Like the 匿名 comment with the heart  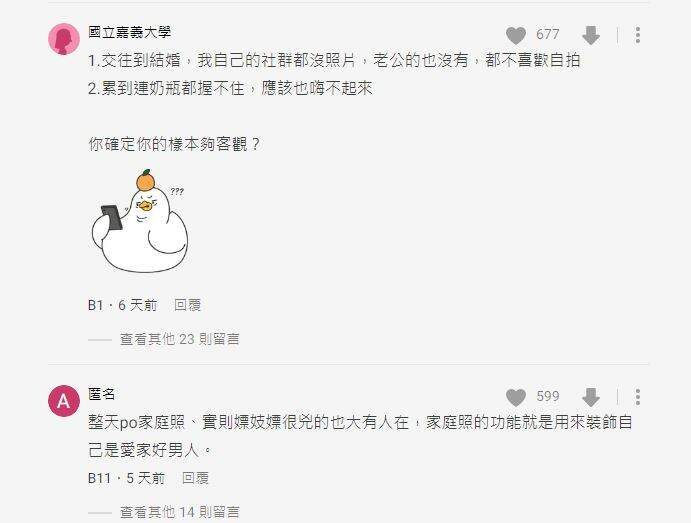[516, 397]
